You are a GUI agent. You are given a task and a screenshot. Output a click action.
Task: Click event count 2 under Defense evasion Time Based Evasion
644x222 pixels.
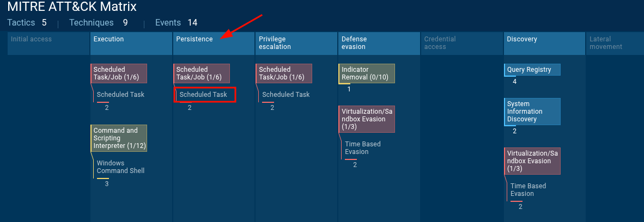coord(355,165)
